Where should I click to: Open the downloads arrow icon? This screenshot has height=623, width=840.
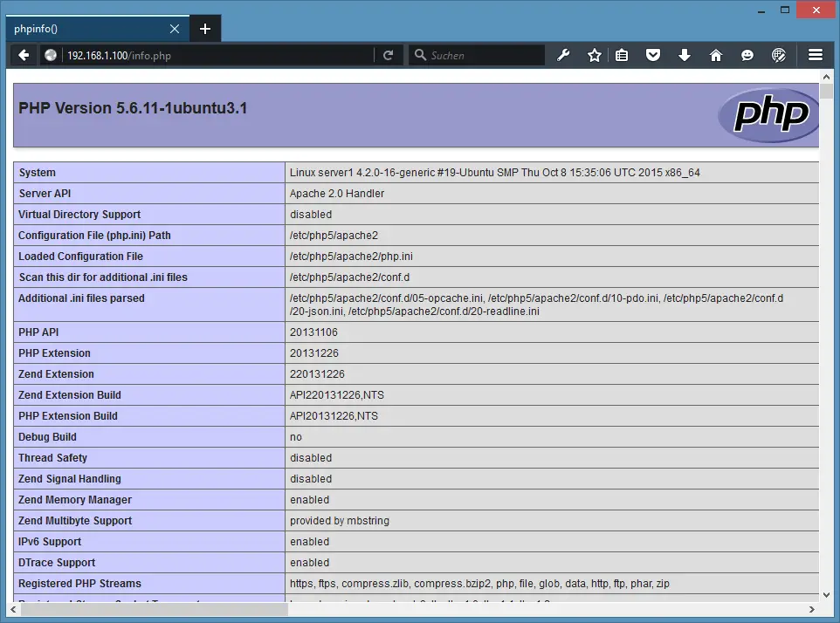pos(685,55)
